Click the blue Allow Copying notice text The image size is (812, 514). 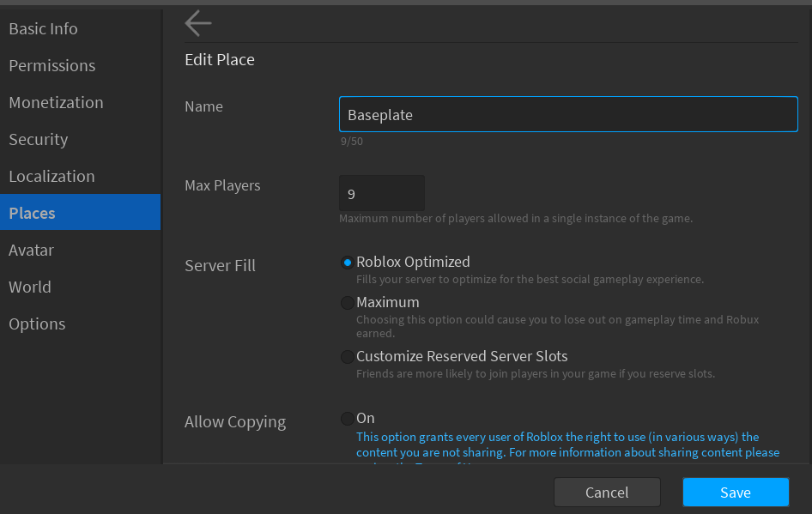pos(567,447)
